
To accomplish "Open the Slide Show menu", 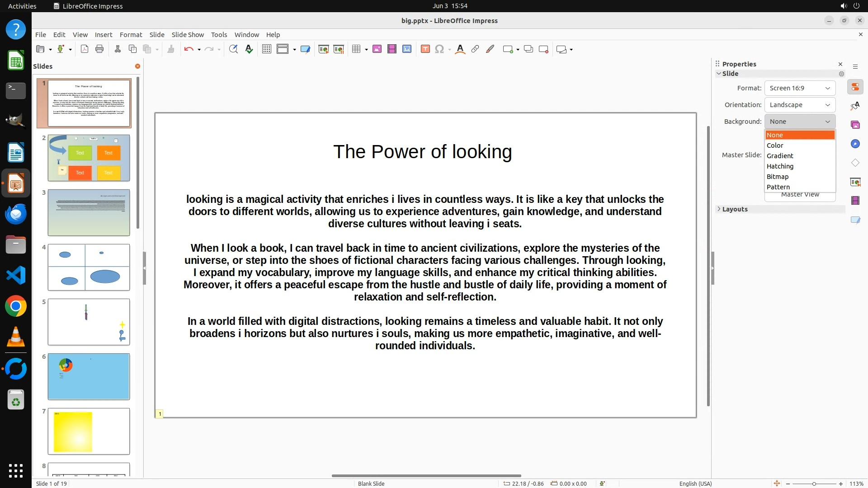I will [188, 35].
